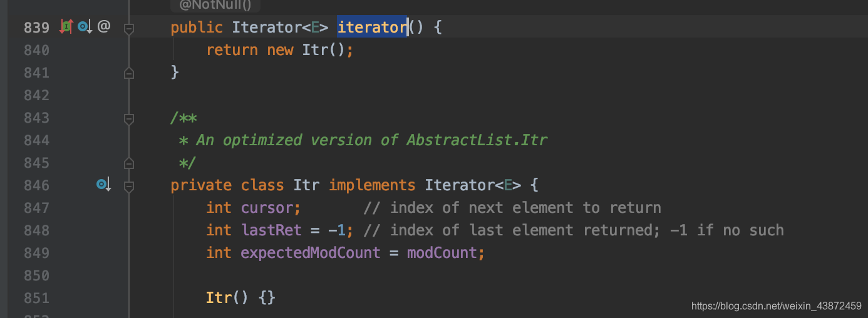Select line number 849 in the gutter

(x=36, y=253)
